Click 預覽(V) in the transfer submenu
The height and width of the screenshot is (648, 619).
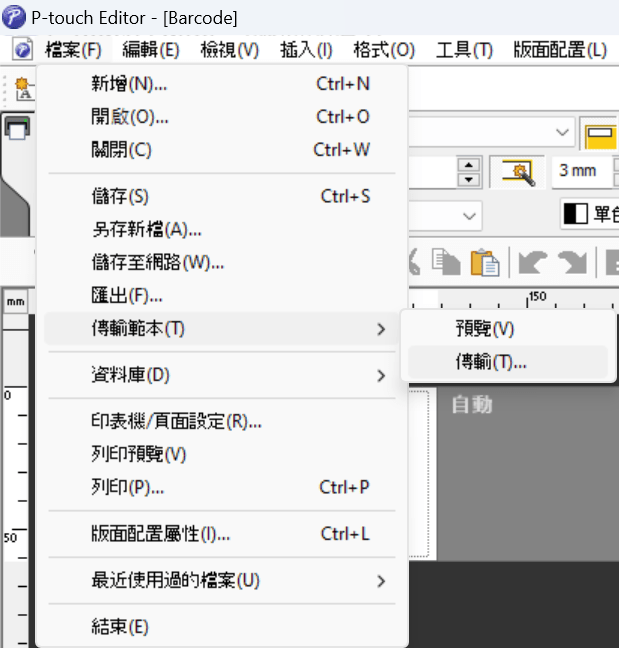pyautogui.click(x=508, y=329)
